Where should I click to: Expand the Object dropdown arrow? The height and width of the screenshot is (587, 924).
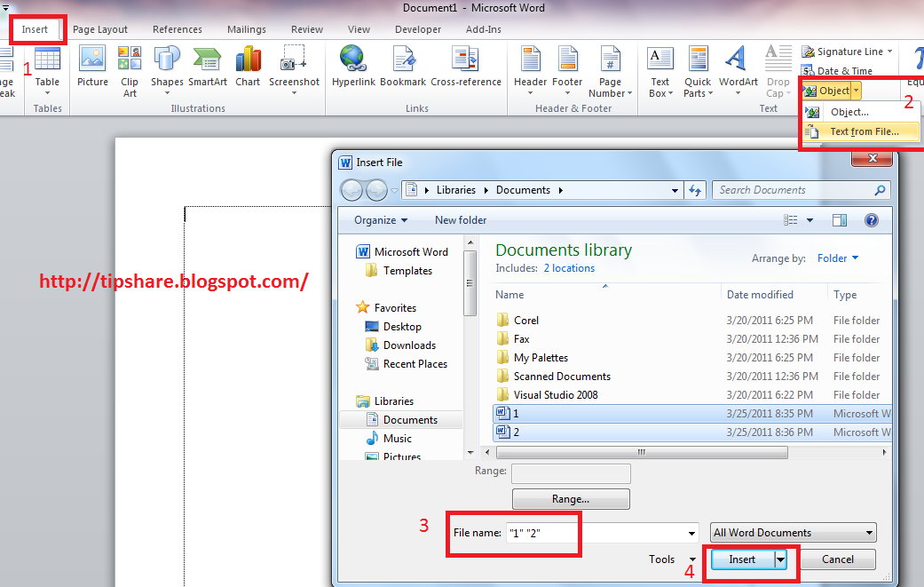857,91
